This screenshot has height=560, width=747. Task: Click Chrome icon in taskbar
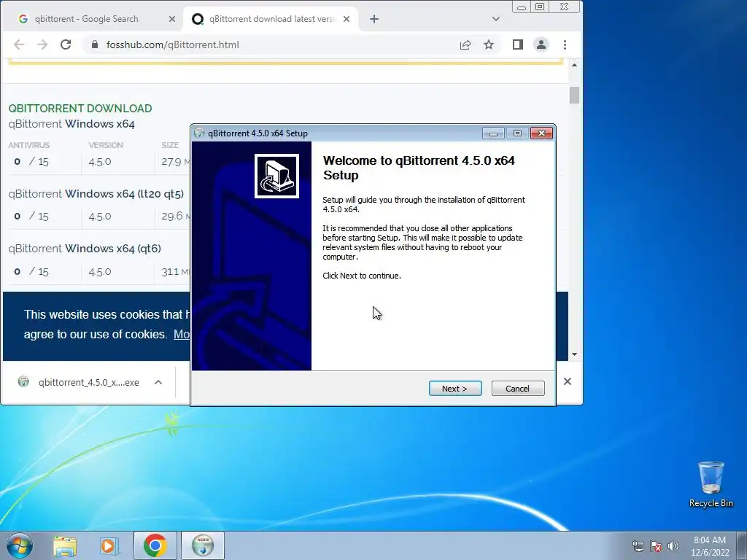coord(155,545)
